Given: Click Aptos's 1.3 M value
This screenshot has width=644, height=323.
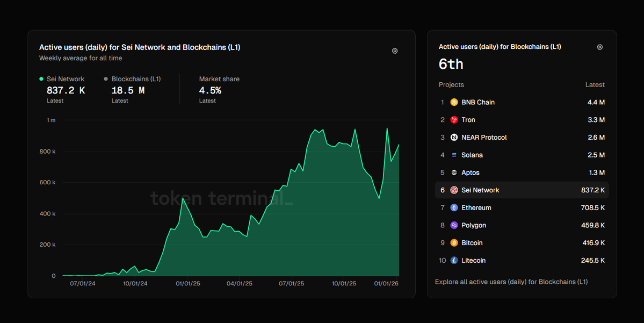Looking at the screenshot, I should pyautogui.click(x=597, y=173).
